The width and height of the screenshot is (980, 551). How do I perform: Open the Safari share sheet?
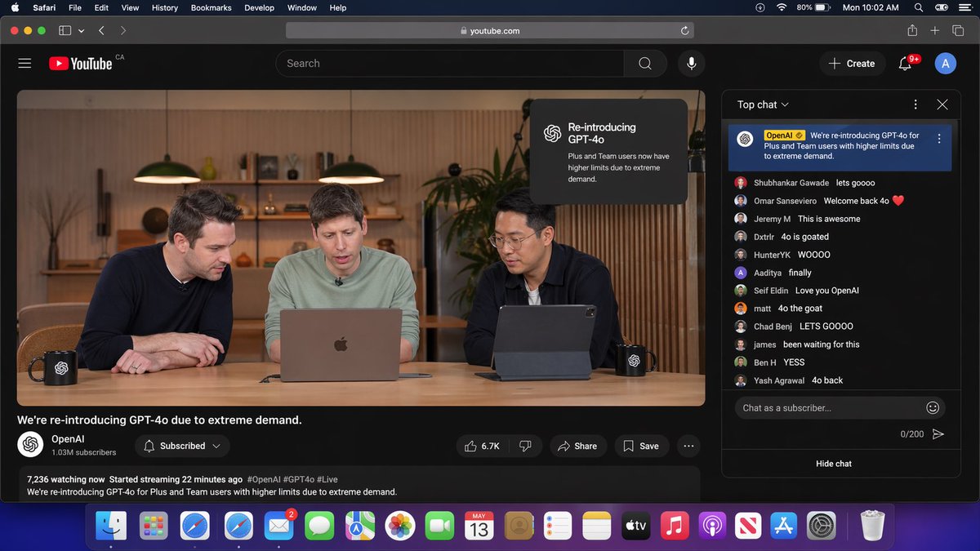coord(912,30)
